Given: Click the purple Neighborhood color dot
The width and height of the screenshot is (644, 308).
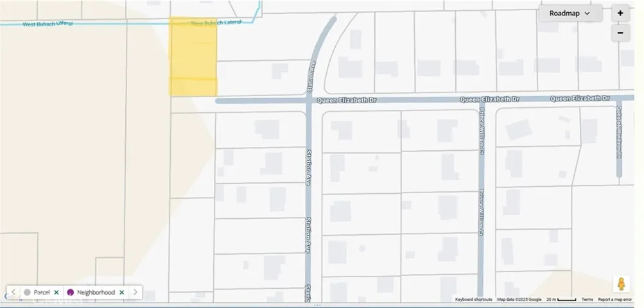Looking at the screenshot, I should coord(70,293).
